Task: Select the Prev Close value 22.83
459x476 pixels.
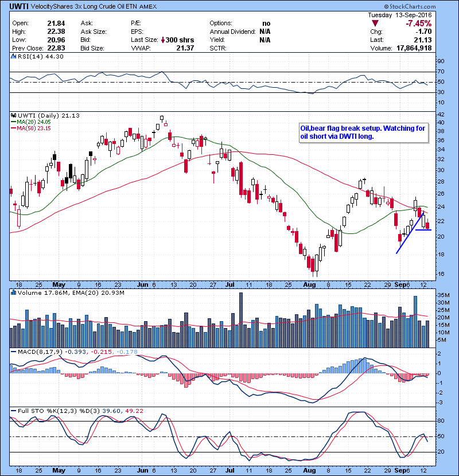Action: (x=56, y=48)
